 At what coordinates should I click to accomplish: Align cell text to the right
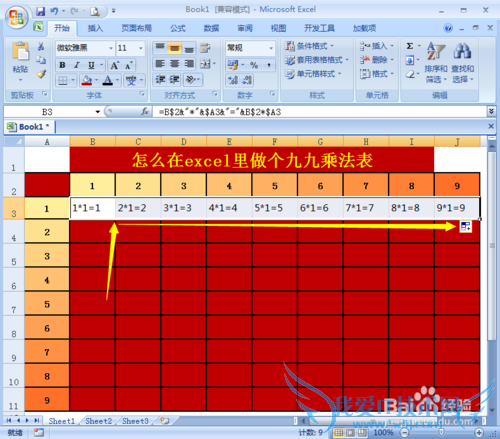pyautogui.click(x=189, y=64)
